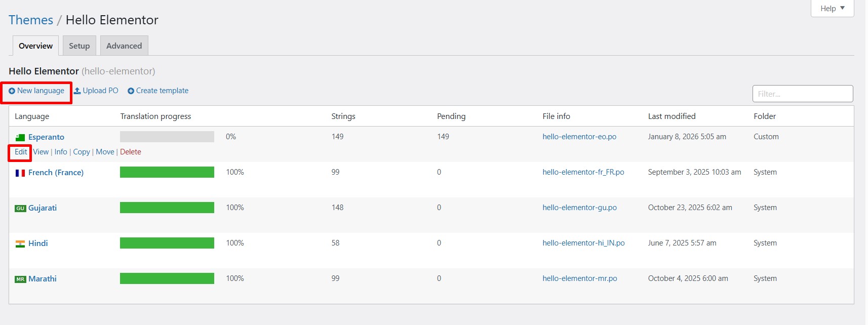Screen dimensions: 868x325
Task: Go back to Themes breadcrumb link
Action: tap(31, 20)
